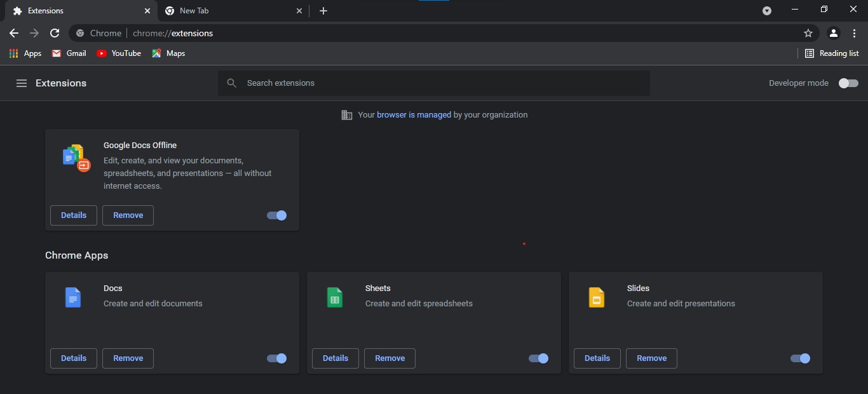This screenshot has width=868, height=394.
Task: Open Details for Google Docs Offline
Action: click(74, 215)
